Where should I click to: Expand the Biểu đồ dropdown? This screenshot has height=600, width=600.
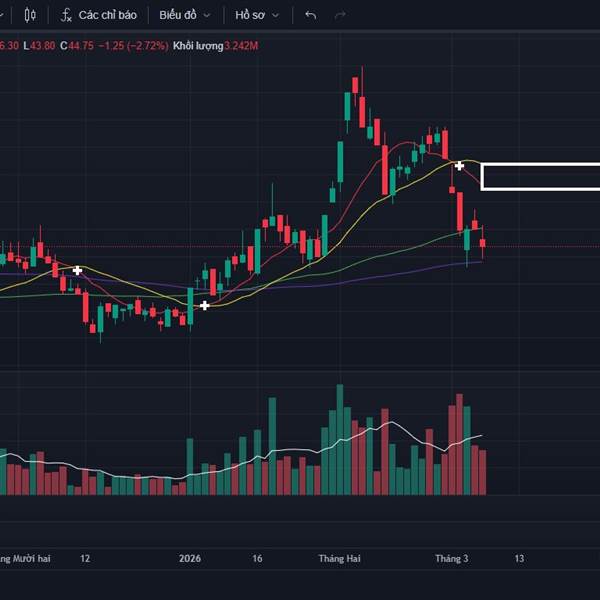click(x=185, y=15)
